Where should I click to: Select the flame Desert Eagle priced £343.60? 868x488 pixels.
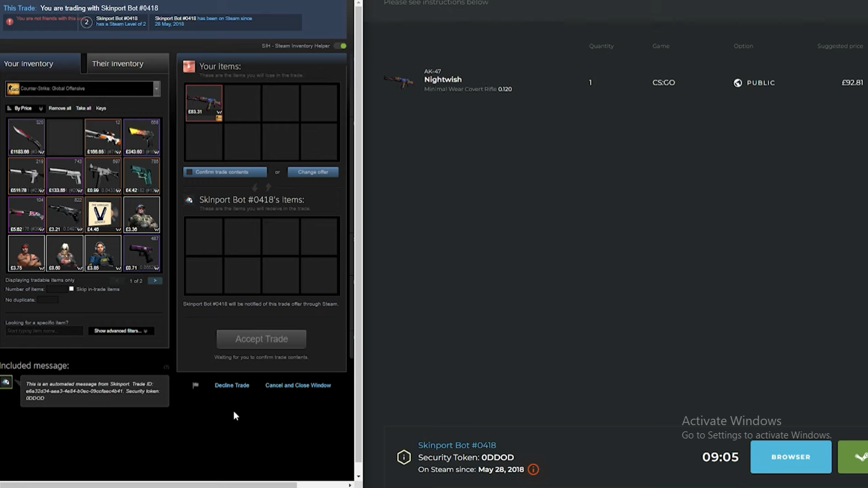[x=141, y=137]
